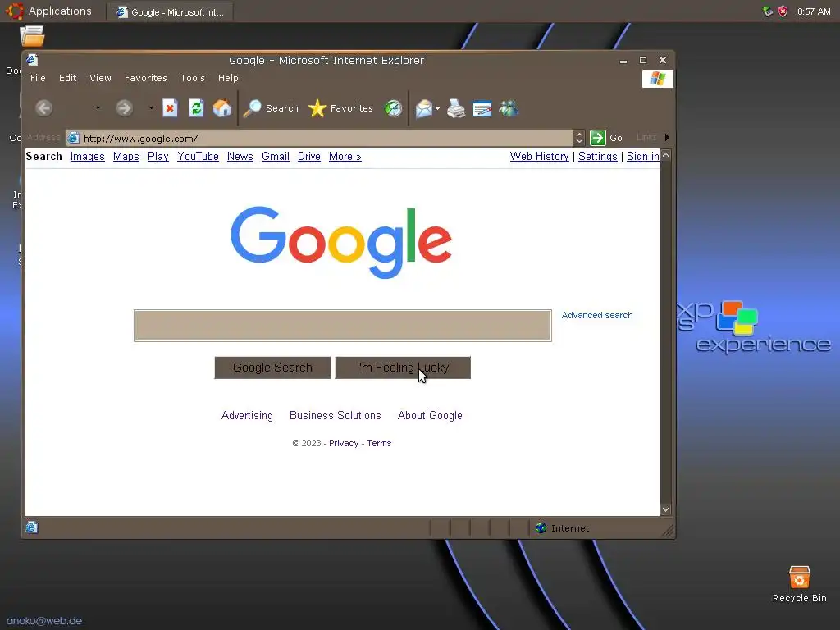840x630 pixels.
Task: Open the YouTube link
Action: pos(199,157)
